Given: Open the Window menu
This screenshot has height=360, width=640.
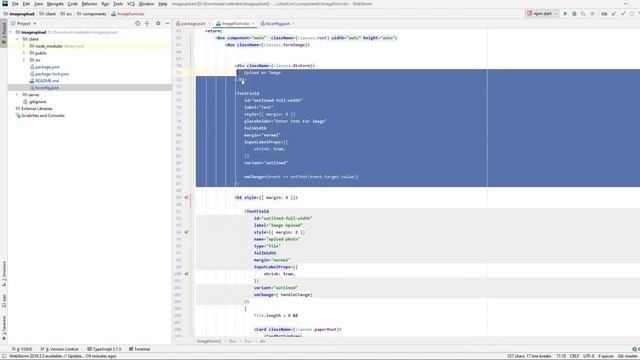Looking at the screenshot, I should click(x=146, y=4).
